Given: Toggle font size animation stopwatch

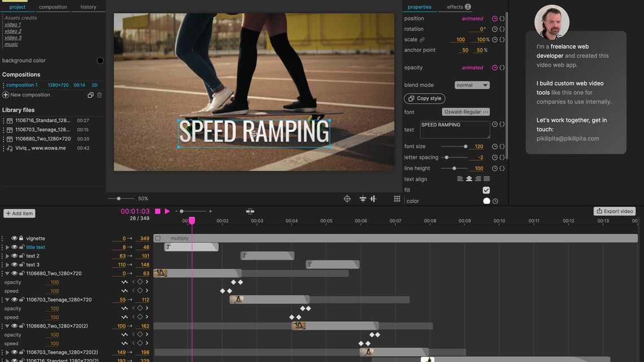Looking at the screenshot, I should click(494, 146).
